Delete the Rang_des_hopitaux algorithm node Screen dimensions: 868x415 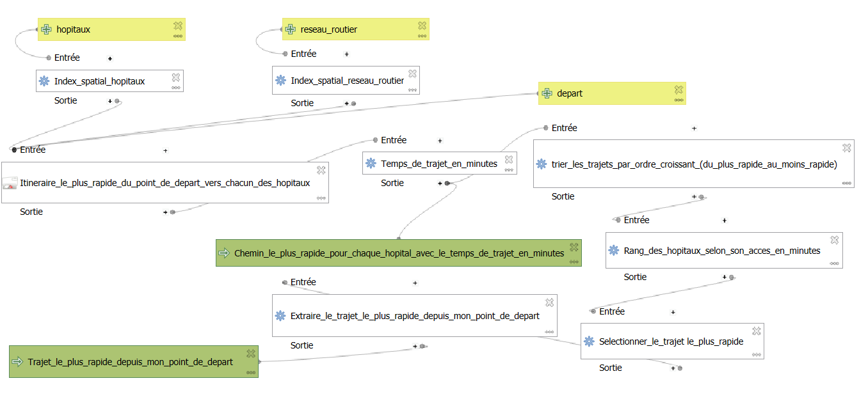(835, 240)
